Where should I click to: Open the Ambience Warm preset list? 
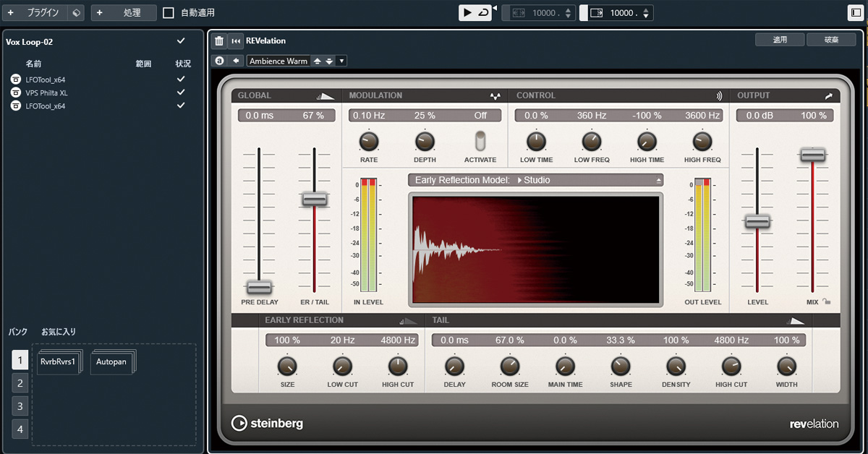(x=278, y=61)
